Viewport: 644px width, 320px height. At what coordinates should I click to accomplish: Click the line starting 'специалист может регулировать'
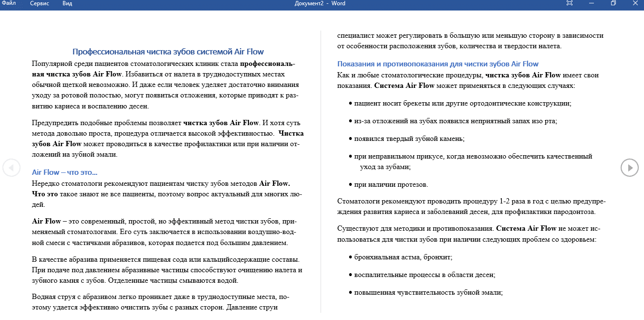pos(470,35)
